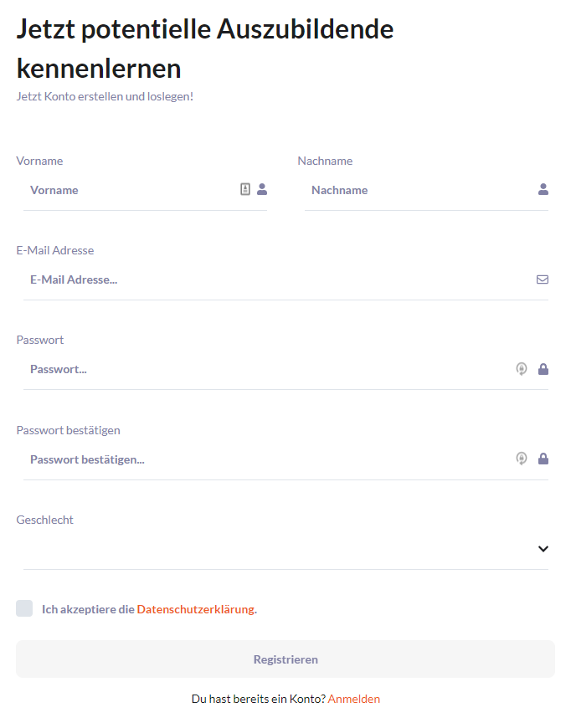Screen dimensions: 571x728
Task: Select the E-Mail Adresse input field
Action: click(x=285, y=280)
